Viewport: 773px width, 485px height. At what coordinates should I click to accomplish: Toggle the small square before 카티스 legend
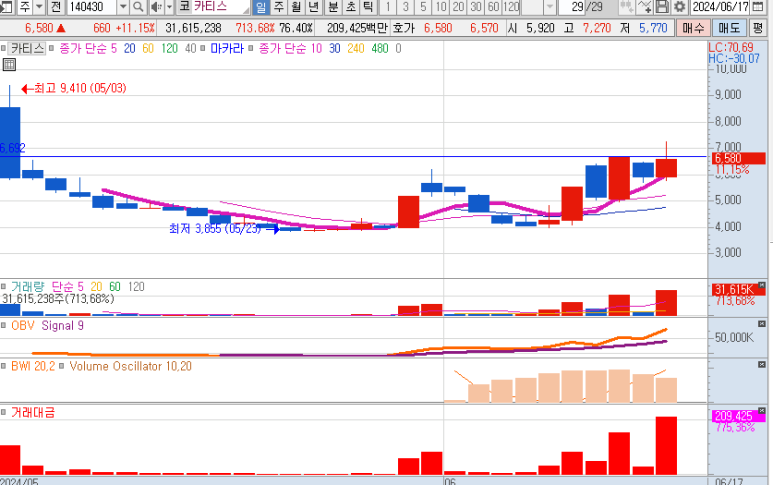(3, 48)
